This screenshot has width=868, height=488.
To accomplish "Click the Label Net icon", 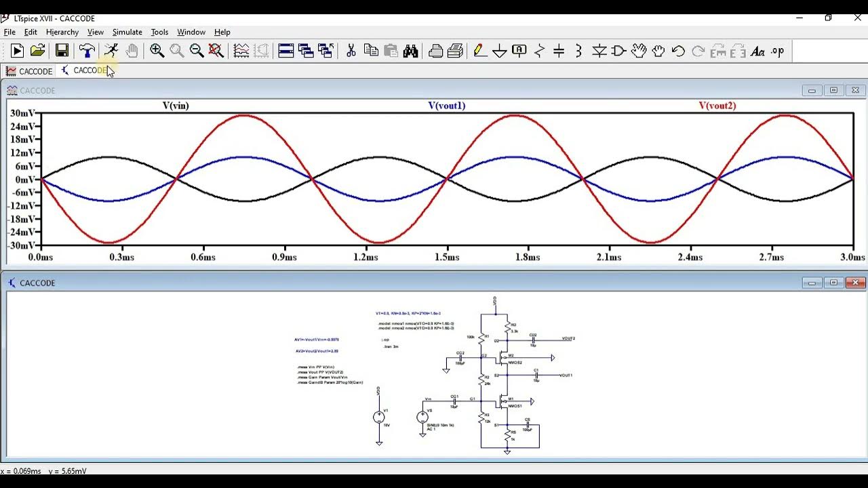I will click(519, 51).
